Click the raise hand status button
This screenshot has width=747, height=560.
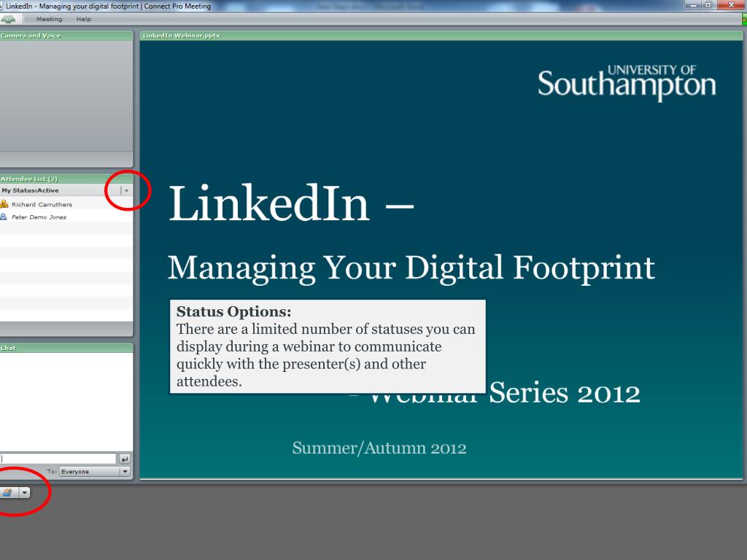pos(8,492)
